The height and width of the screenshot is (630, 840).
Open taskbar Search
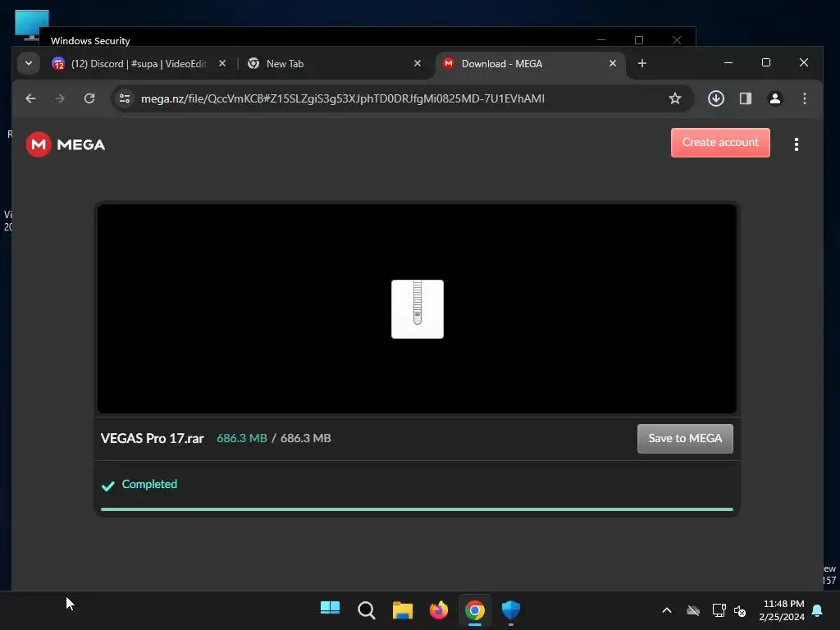pyautogui.click(x=367, y=609)
